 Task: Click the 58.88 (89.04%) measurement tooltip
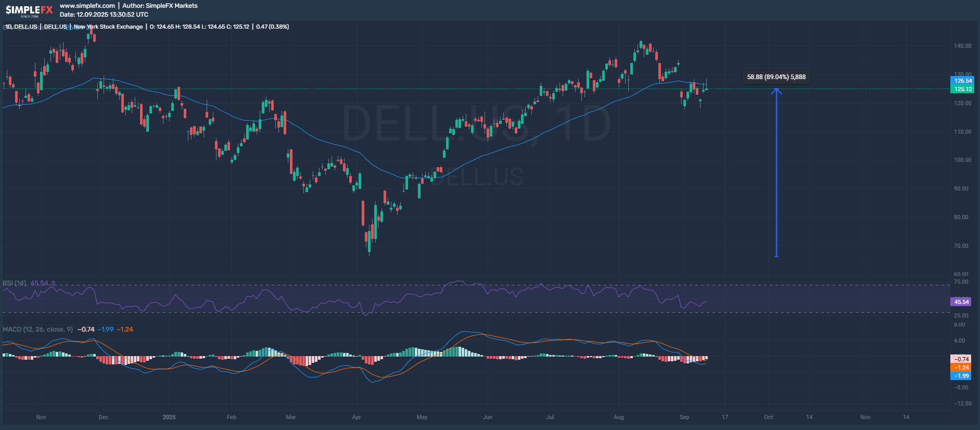[776, 77]
